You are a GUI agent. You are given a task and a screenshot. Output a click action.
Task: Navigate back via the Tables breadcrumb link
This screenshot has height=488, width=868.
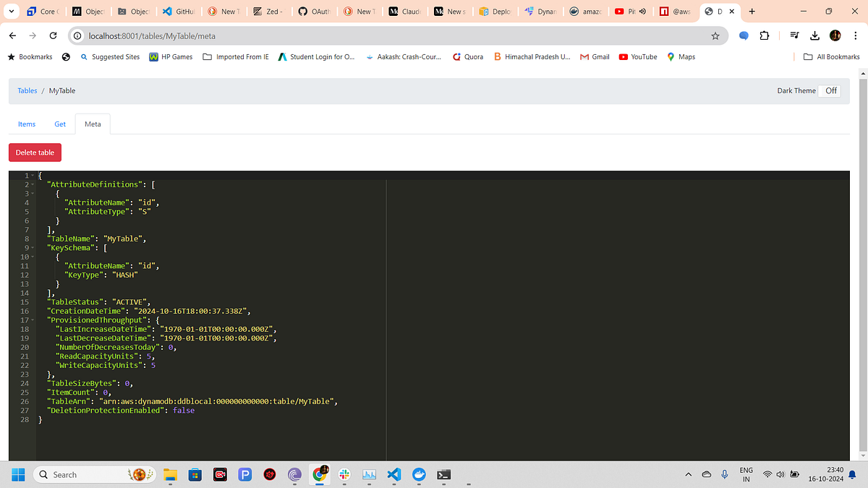coord(27,90)
